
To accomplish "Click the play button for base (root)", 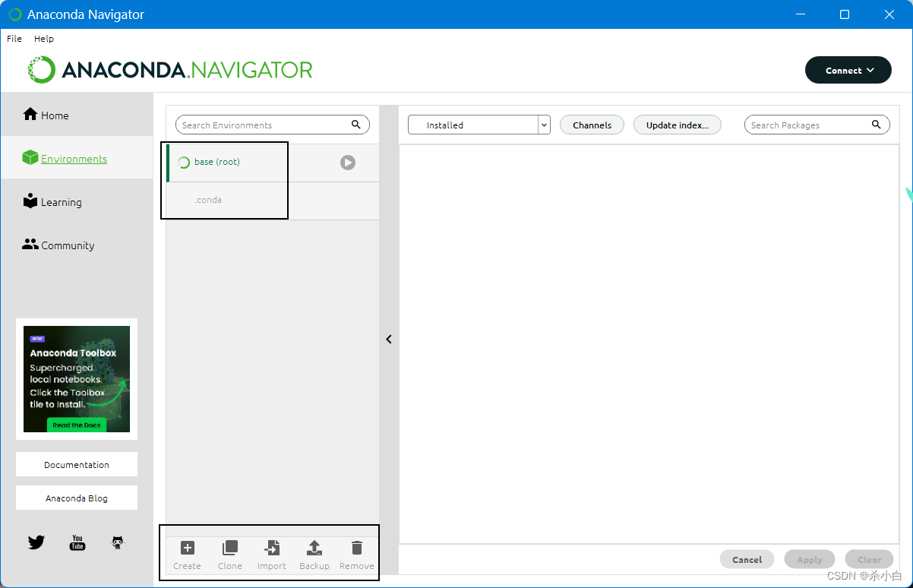I will pyautogui.click(x=348, y=163).
